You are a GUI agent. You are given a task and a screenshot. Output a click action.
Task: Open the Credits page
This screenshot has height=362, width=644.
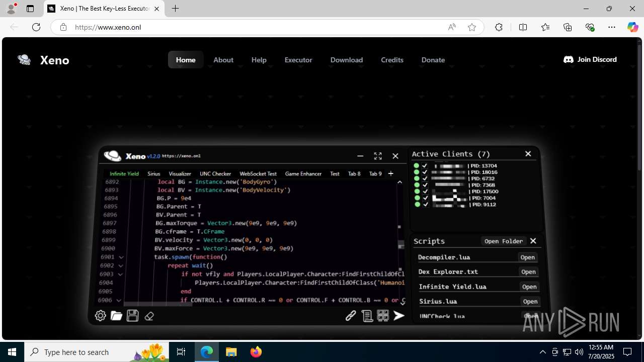392,60
